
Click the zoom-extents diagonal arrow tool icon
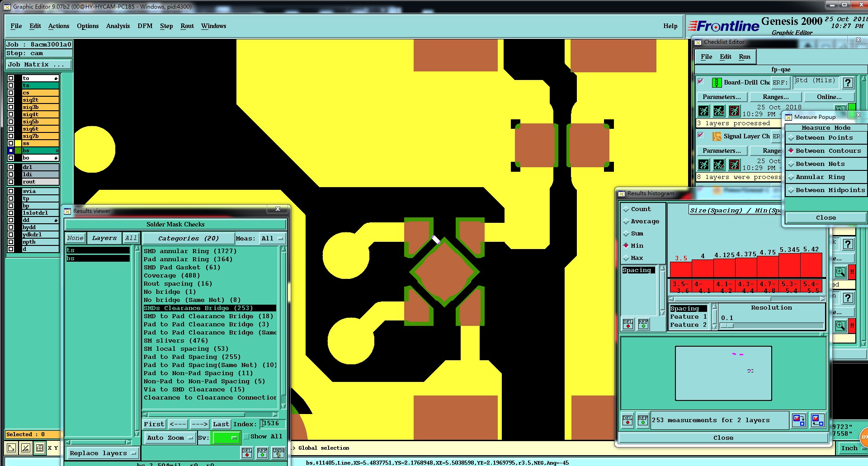tap(11, 448)
